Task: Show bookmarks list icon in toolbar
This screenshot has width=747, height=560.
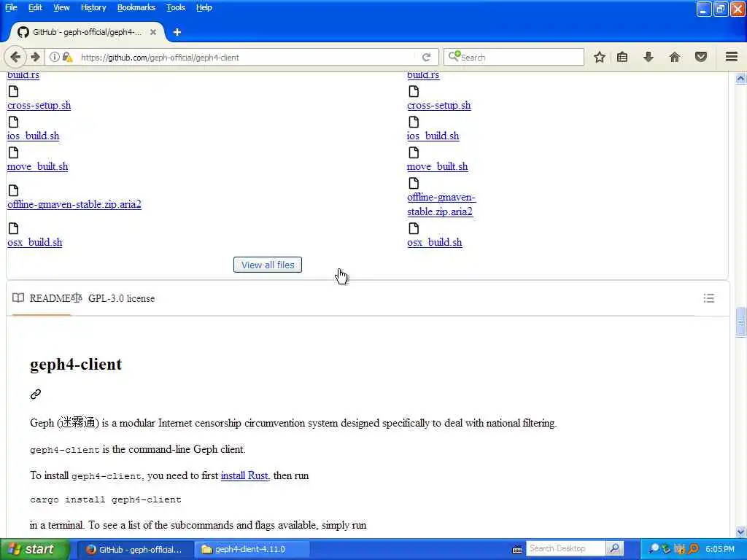Action: click(622, 57)
